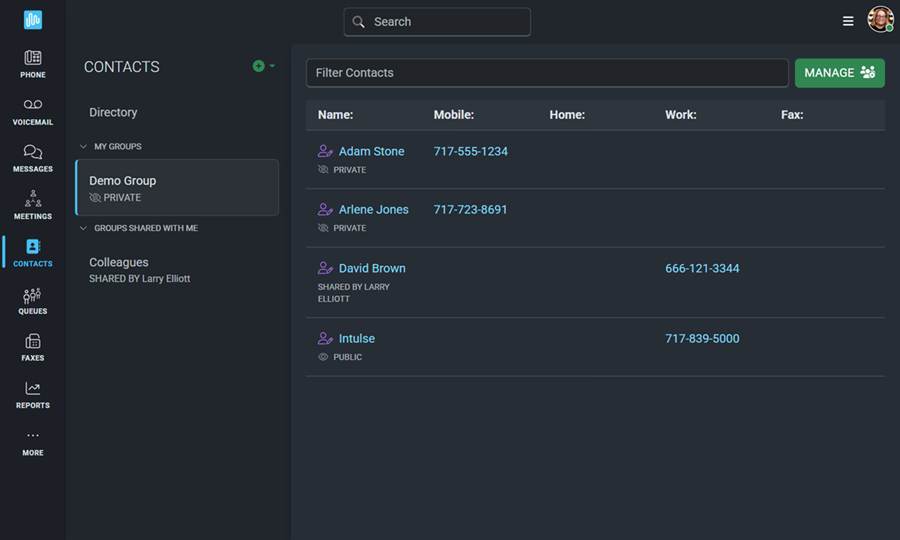Click the Filter Contacts input field
The width and height of the screenshot is (900, 540).
pos(546,73)
